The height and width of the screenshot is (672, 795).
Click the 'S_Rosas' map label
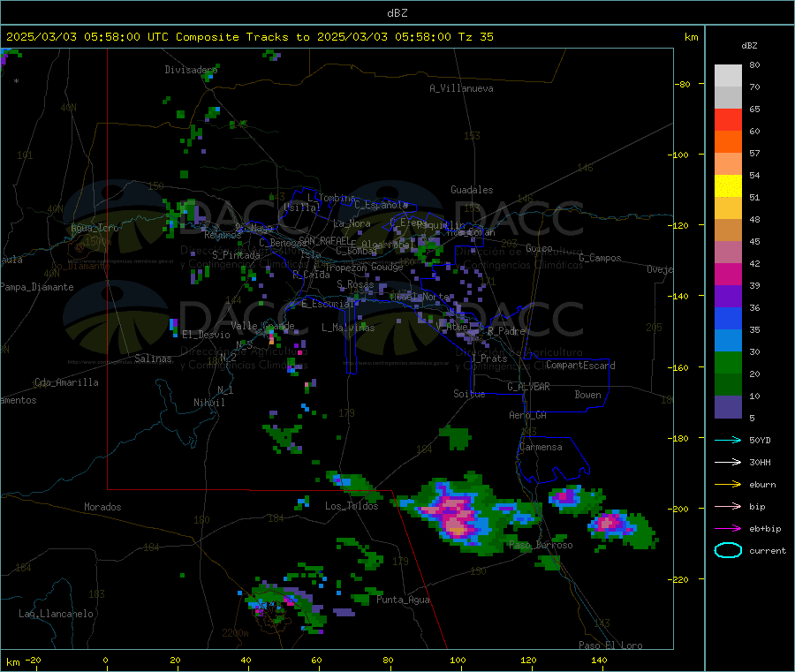[355, 284]
